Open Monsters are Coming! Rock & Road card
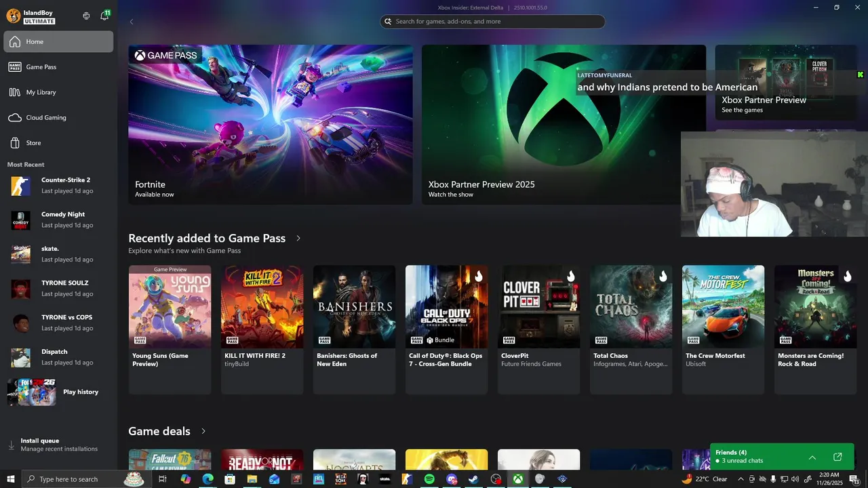Screen dimensions: 868x488 point(815,329)
